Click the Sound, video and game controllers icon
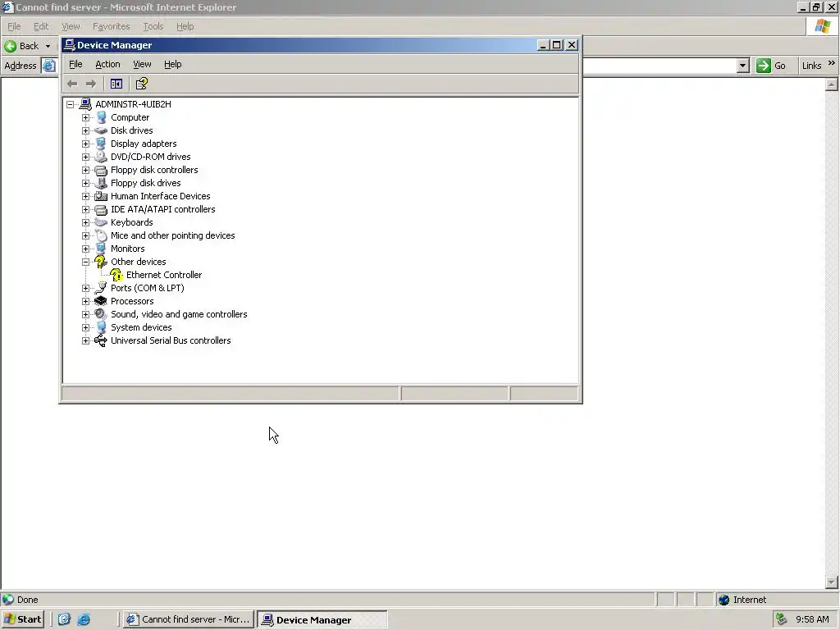The image size is (840, 630). tap(101, 314)
